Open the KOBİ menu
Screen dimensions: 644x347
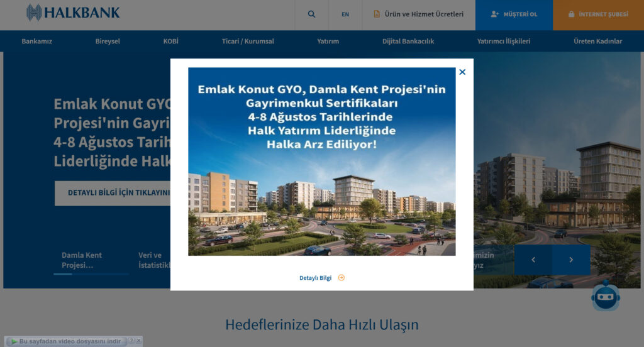[x=171, y=41]
